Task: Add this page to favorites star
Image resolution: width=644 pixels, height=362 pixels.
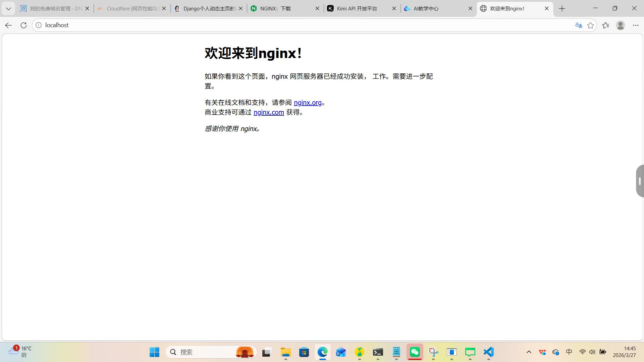Action: pyautogui.click(x=591, y=25)
